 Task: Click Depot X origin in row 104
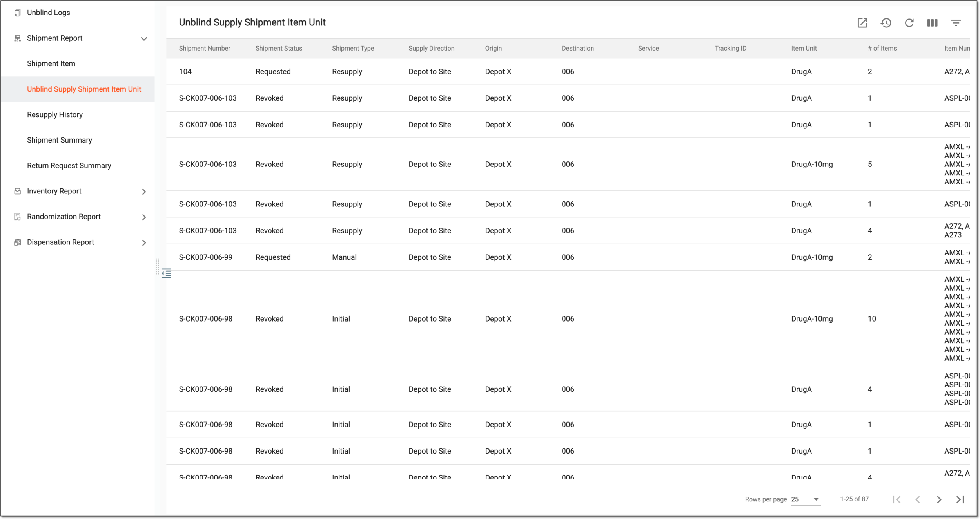click(x=498, y=72)
